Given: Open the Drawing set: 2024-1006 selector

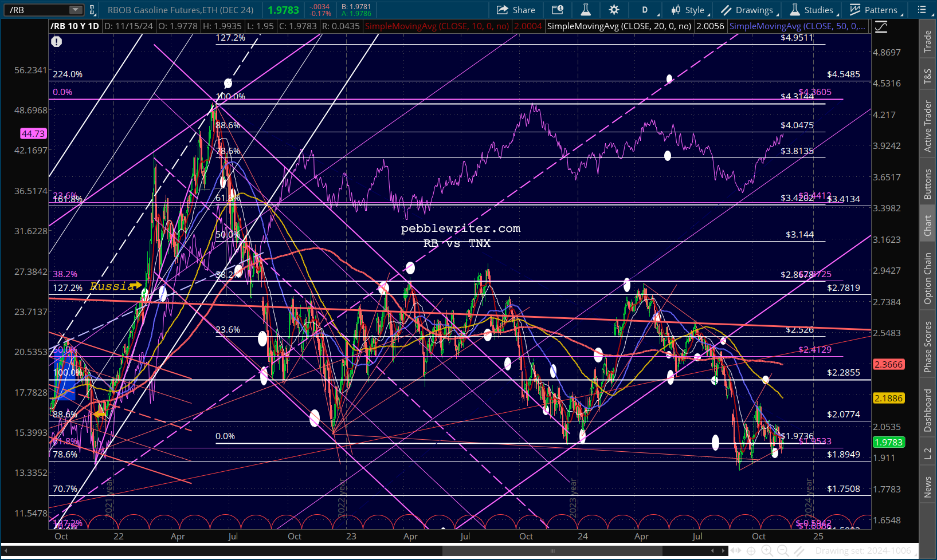Looking at the screenshot, I should [x=863, y=551].
